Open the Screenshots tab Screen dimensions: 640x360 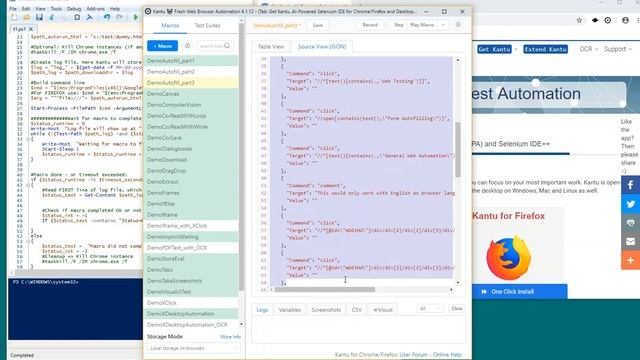pos(326,310)
